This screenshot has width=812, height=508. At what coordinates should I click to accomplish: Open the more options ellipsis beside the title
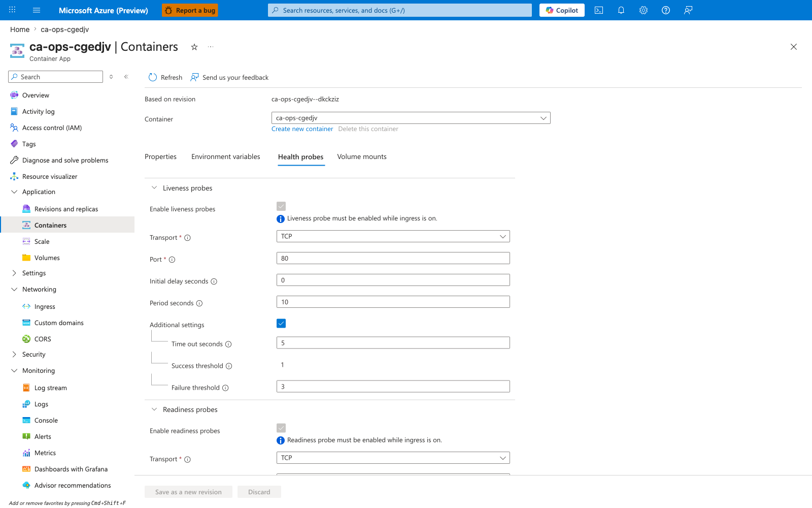coord(211,47)
